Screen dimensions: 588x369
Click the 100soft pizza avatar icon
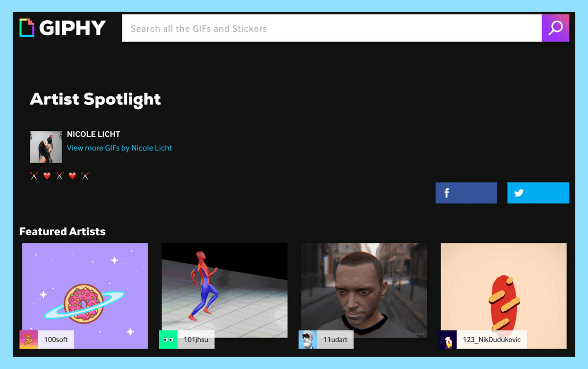pos(28,340)
